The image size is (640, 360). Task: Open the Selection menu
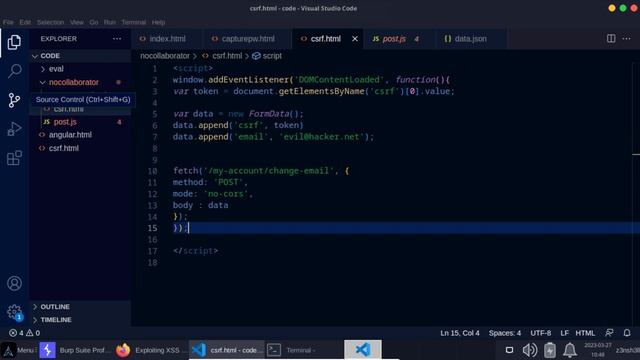[50, 22]
